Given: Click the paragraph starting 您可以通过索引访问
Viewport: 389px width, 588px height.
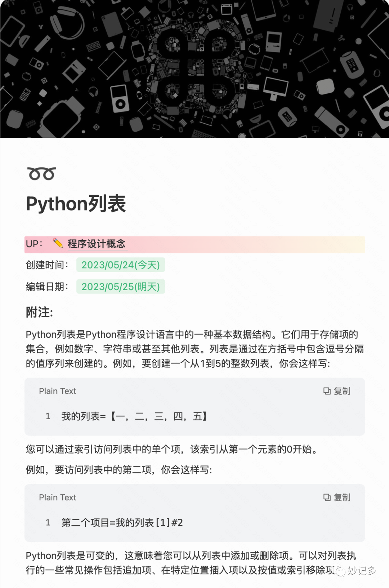Looking at the screenshot, I should 172,449.
